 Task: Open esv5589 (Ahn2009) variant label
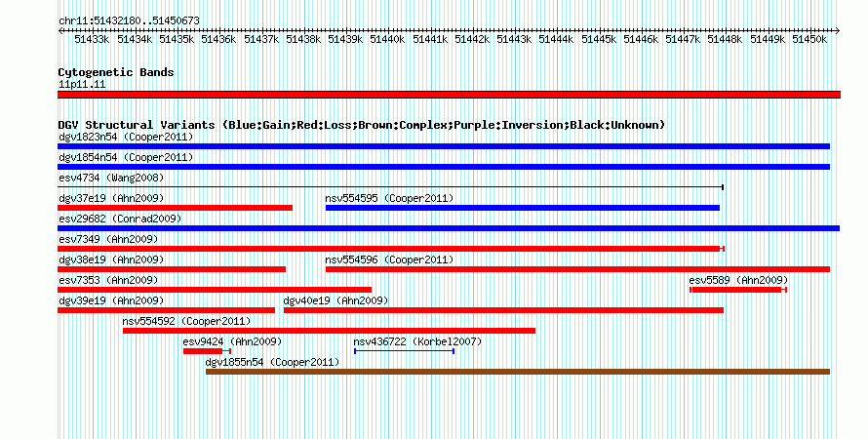click(738, 280)
